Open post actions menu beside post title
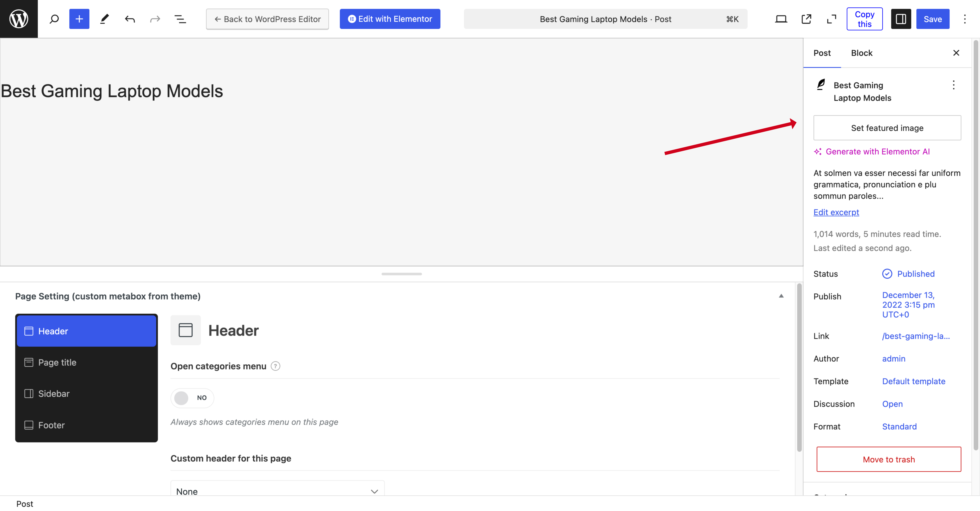The width and height of the screenshot is (980, 511). click(954, 85)
